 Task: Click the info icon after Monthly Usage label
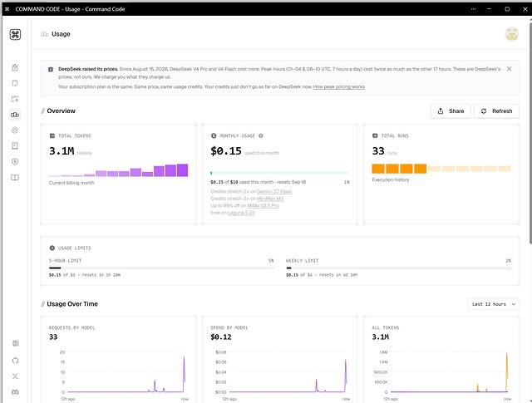pyautogui.click(x=261, y=135)
